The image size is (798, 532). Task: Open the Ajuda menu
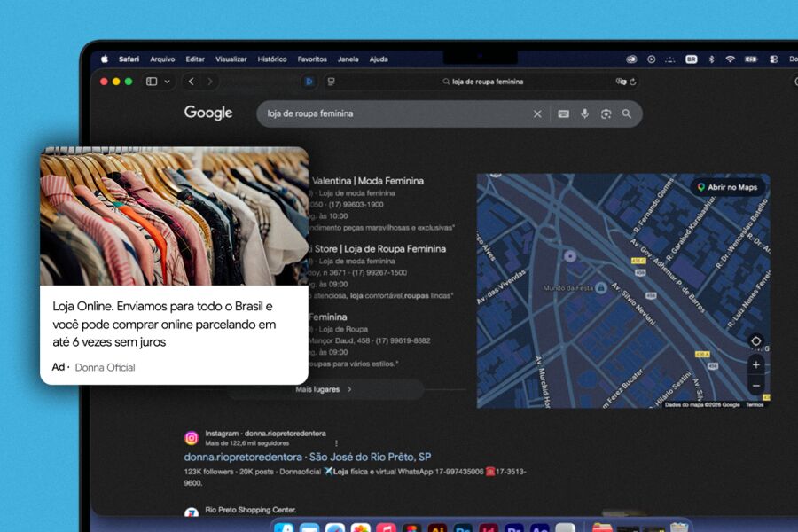point(379,59)
